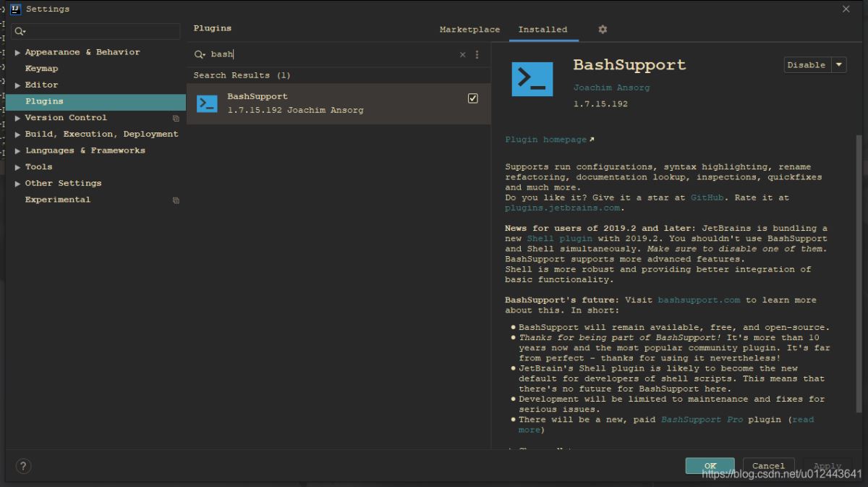Click the magnifier icon in plugin search
The height and width of the screenshot is (487, 868).
coord(200,54)
